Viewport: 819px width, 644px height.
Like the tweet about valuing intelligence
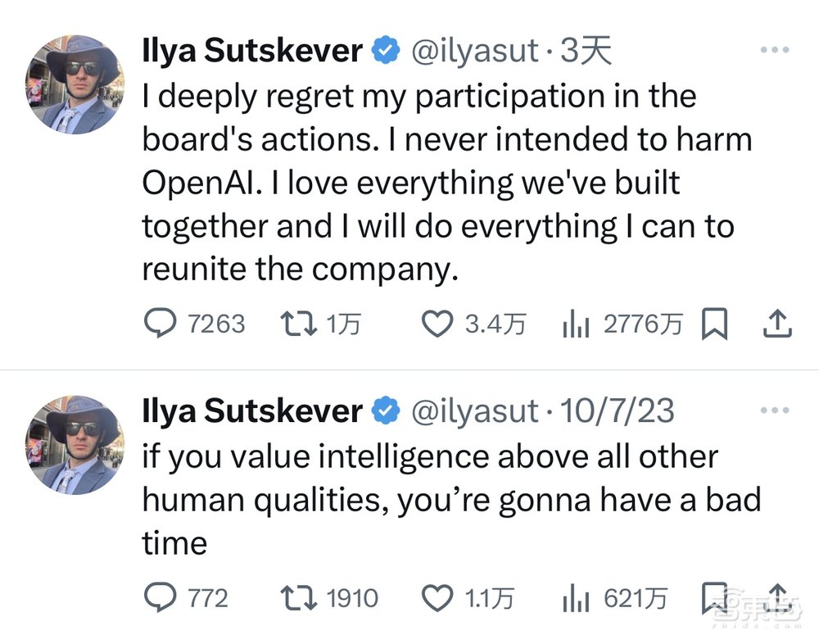[x=437, y=598]
